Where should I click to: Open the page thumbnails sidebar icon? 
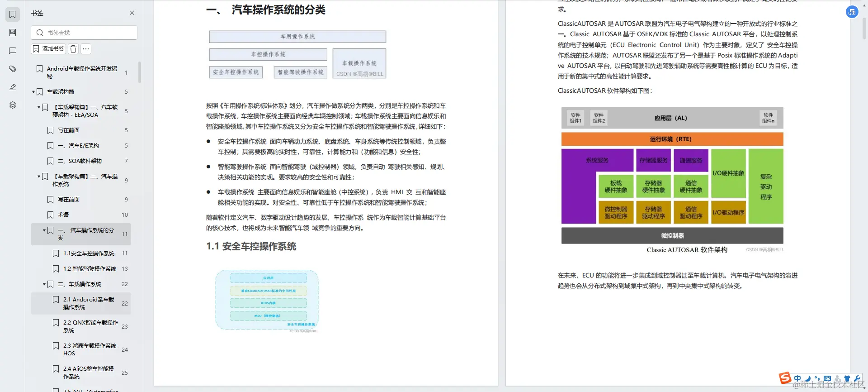click(13, 33)
